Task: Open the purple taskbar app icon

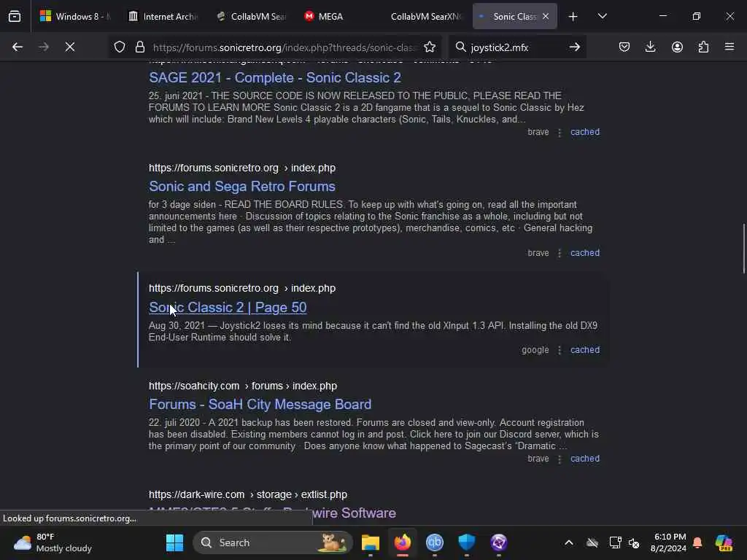Action: tap(499, 542)
